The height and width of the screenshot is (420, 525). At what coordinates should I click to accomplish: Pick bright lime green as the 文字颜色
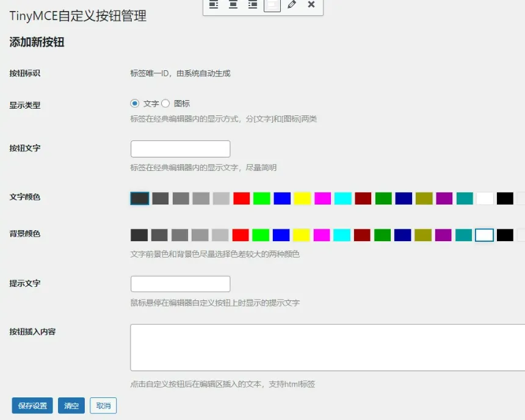[x=262, y=198]
